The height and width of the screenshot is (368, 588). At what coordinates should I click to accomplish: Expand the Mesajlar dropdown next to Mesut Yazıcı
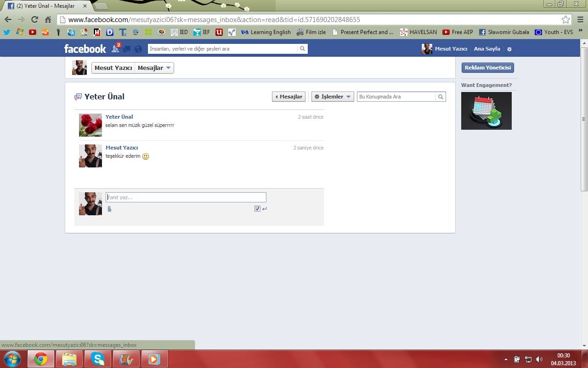(x=154, y=68)
